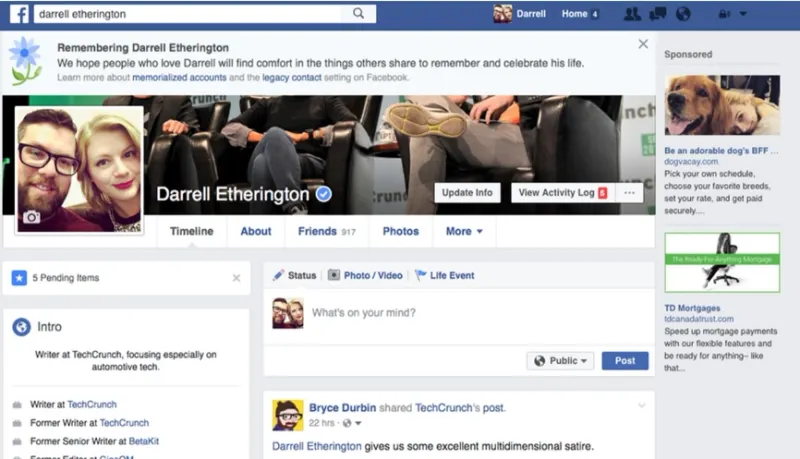
Task: Select the Life Event composer tab
Action: (x=444, y=275)
